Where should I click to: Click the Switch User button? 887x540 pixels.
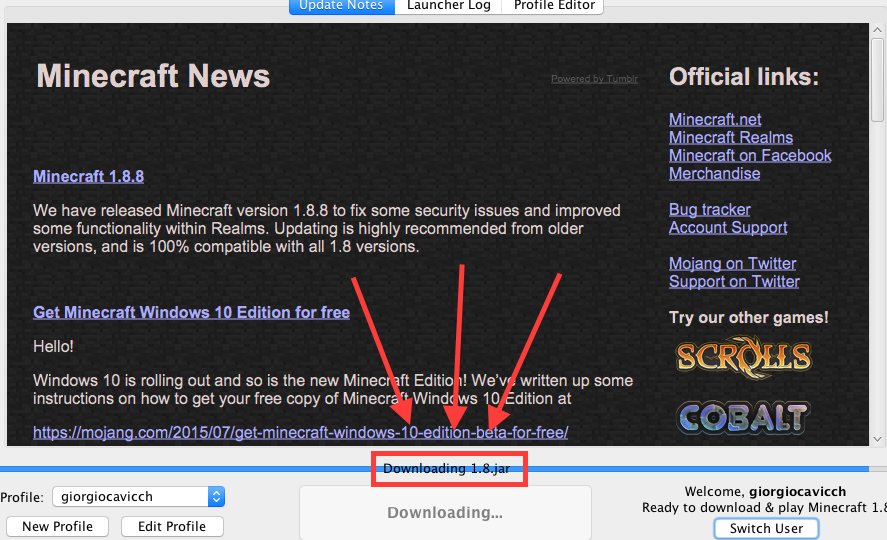point(766,528)
